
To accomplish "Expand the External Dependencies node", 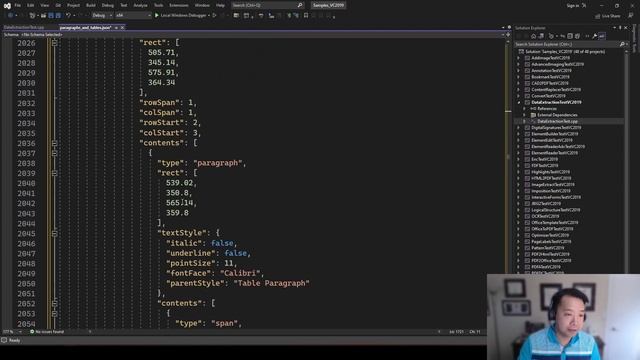I will (524, 115).
